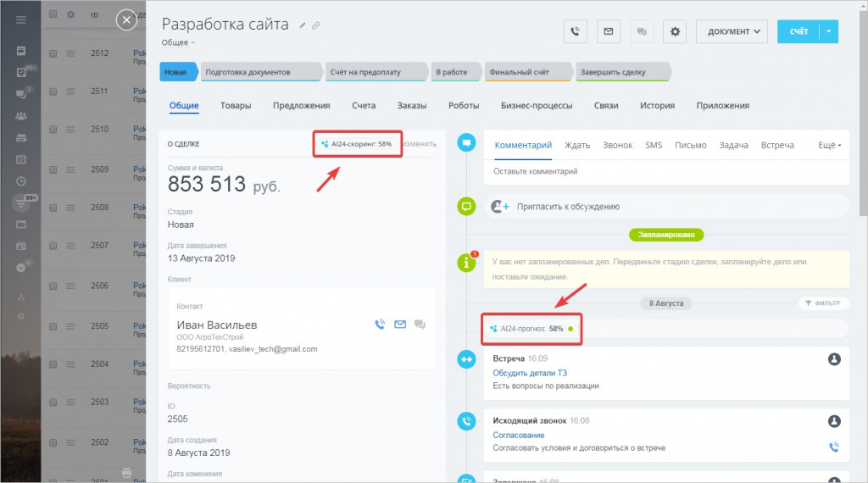Screen dimensions: 868x483
Task: Close the deal panel with X button
Action: (x=126, y=19)
